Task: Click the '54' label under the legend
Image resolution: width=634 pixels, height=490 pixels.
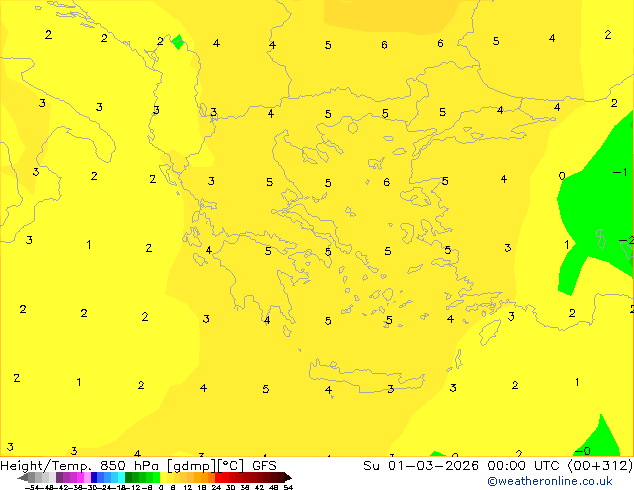Action: pyautogui.click(x=288, y=487)
